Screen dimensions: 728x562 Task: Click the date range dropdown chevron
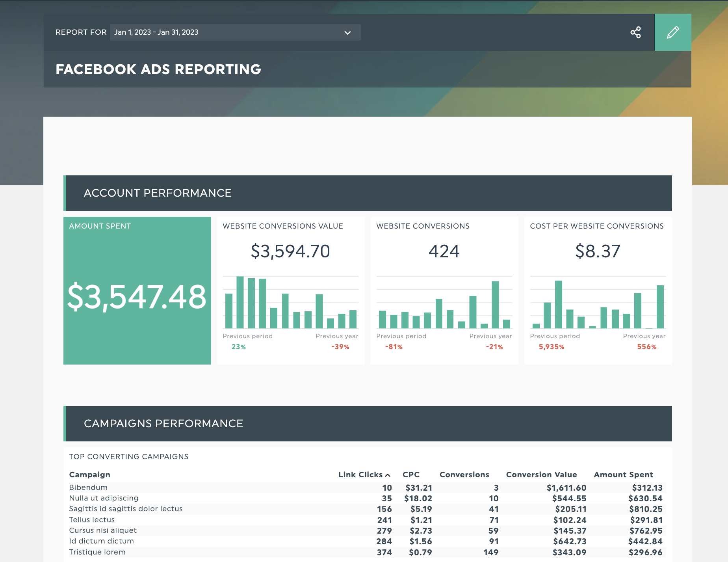pos(347,33)
